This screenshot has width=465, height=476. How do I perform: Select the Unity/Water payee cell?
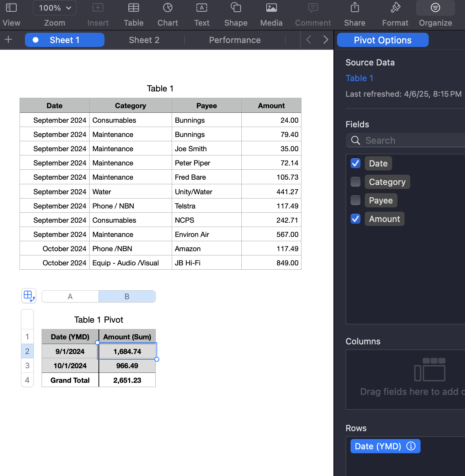click(x=207, y=191)
